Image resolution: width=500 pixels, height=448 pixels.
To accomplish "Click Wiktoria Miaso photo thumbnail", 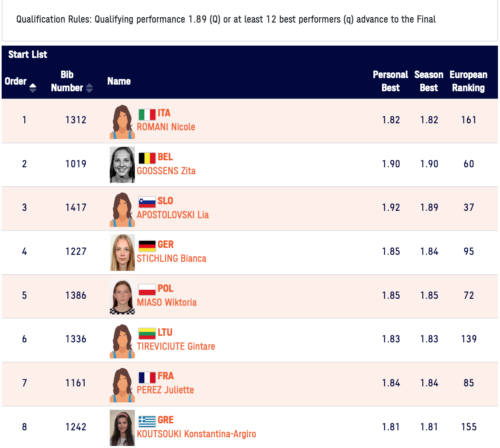I will point(122,296).
